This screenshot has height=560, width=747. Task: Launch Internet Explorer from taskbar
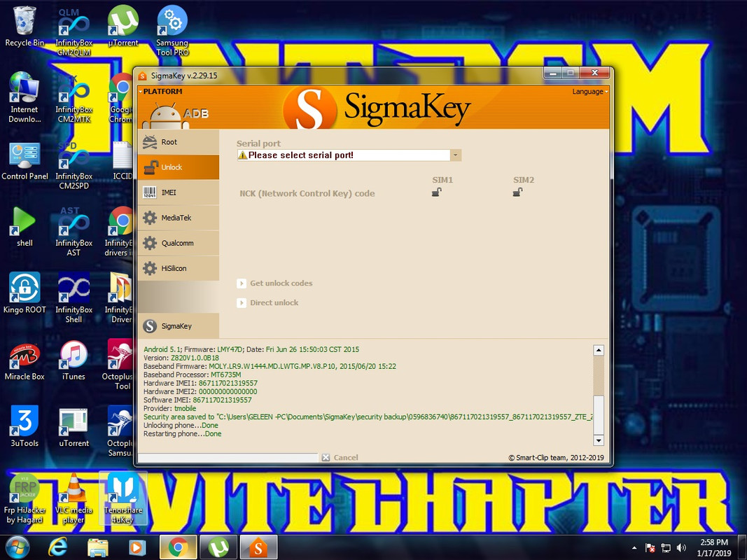tap(57, 547)
